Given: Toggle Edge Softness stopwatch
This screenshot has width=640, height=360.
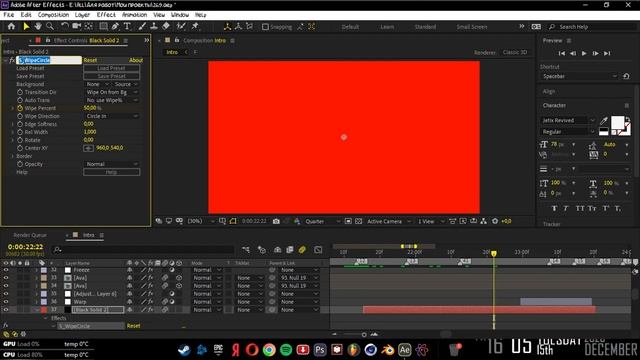Looking at the screenshot, I should tap(20, 124).
